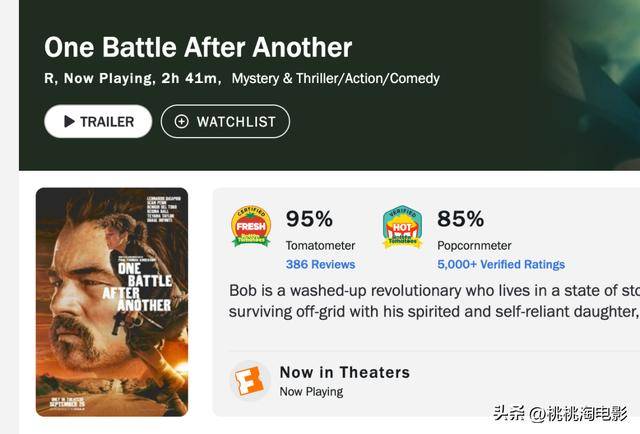Open the 386 Reviews link
Viewport: 640px width, 434px height.
[320, 264]
